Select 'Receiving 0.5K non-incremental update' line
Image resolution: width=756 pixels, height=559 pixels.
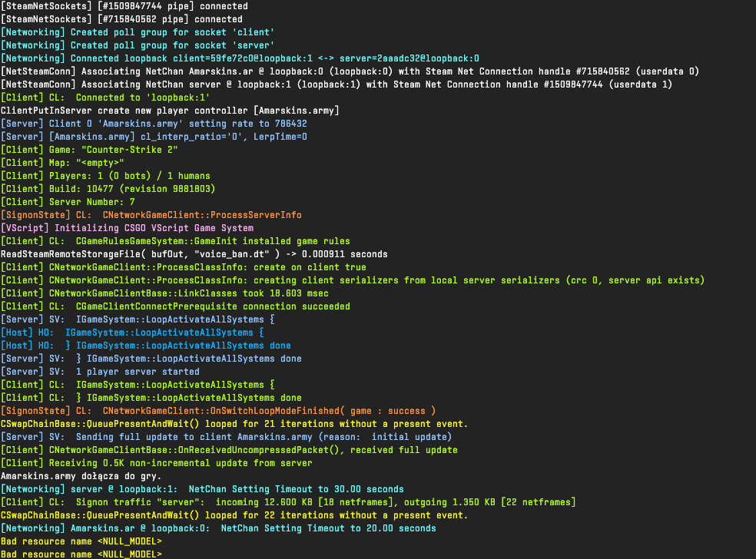coord(156,462)
